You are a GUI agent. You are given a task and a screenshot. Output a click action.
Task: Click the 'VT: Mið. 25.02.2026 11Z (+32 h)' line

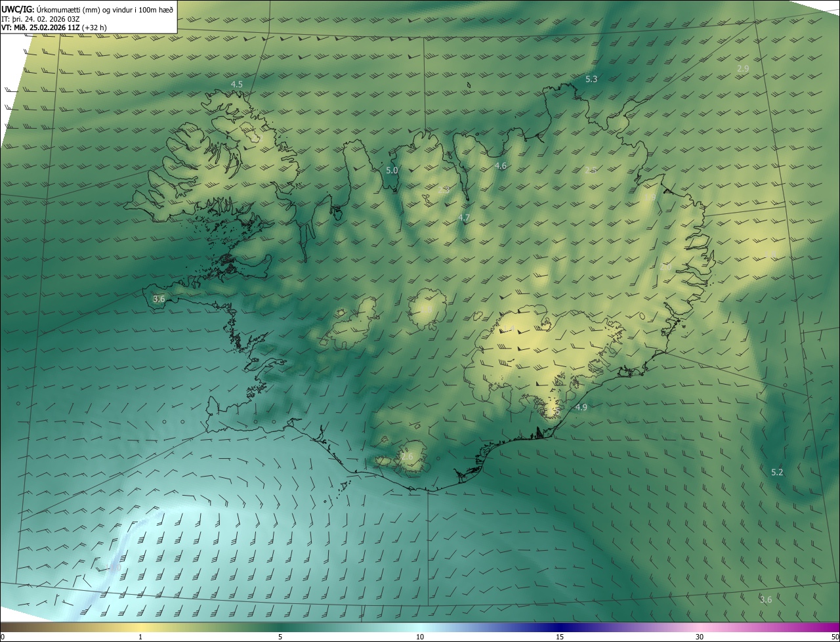(x=54, y=28)
